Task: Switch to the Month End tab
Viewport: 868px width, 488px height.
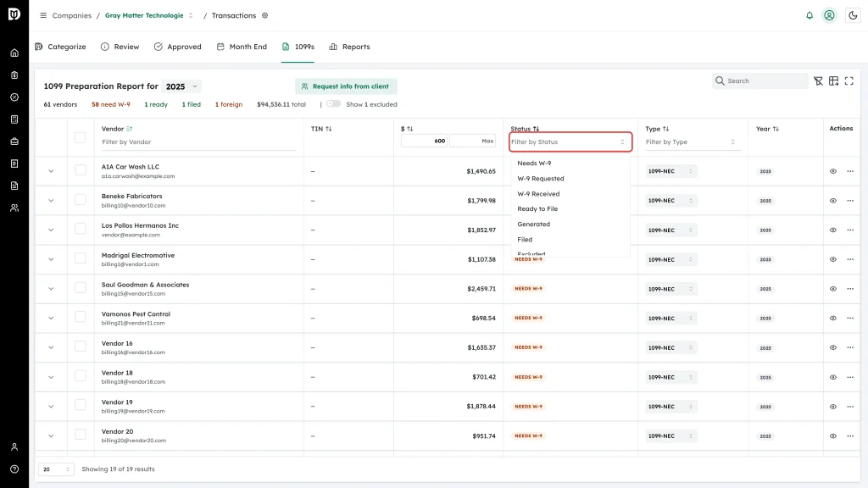Action: [x=242, y=47]
